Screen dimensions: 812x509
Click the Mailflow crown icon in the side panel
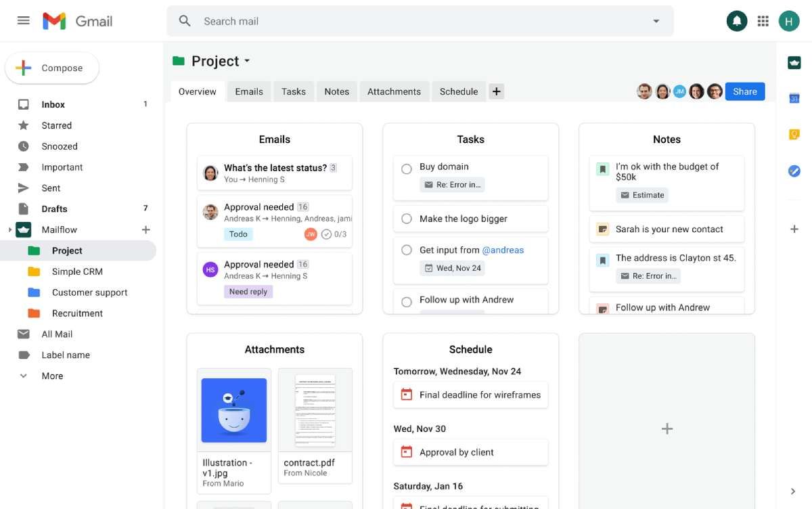(x=794, y=62)
